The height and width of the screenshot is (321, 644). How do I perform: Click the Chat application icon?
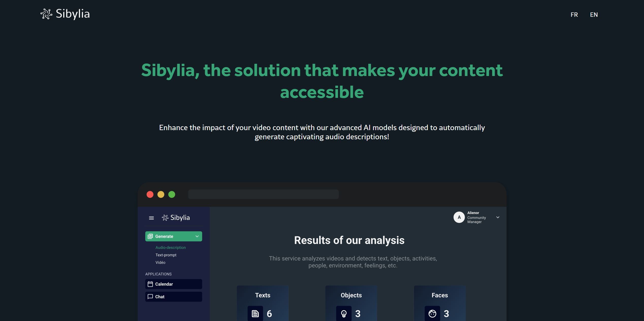(x=150, y=296)
